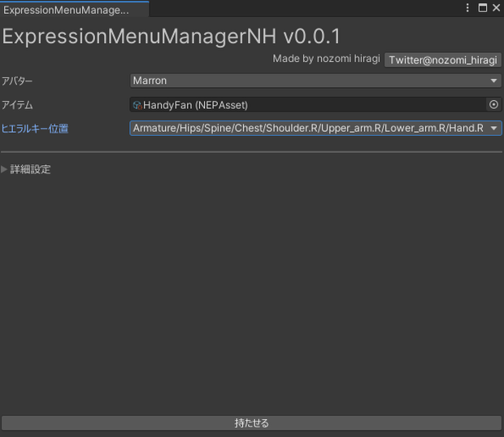Open the object picker for アイテム
Viewport: 504px width, 437px height.
493,105
